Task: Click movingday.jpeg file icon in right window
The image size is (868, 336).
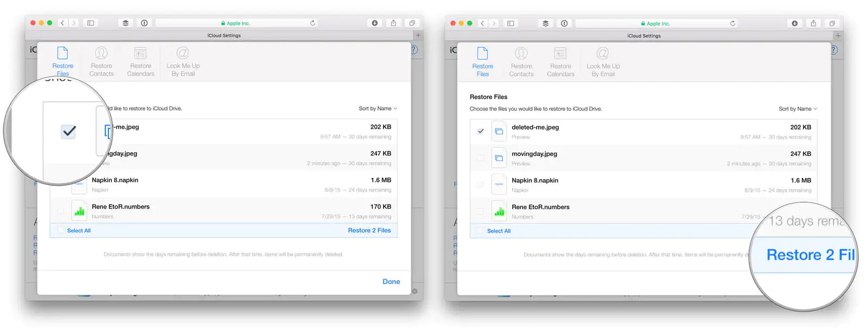Action: point(499,158)
